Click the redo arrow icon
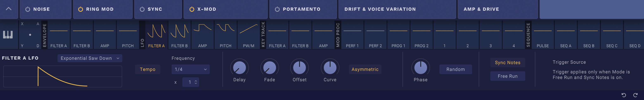 (635, 95)
